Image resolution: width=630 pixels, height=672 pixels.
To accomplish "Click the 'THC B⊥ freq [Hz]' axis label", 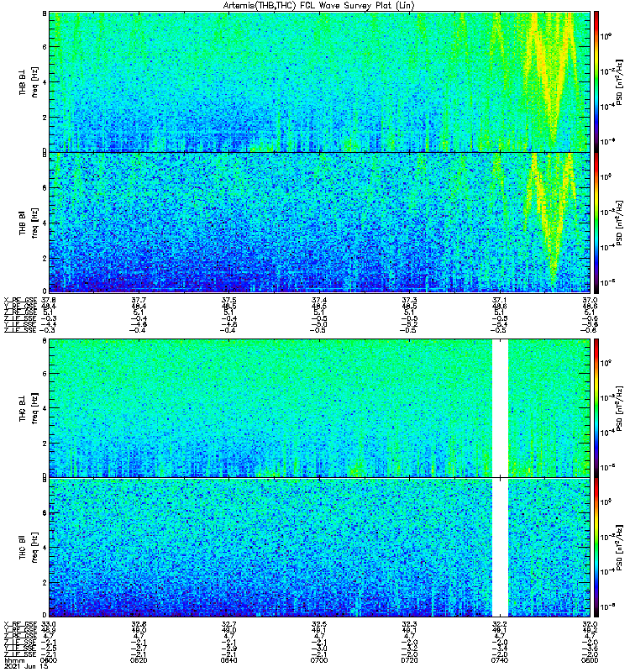I will tap(29, 407).
